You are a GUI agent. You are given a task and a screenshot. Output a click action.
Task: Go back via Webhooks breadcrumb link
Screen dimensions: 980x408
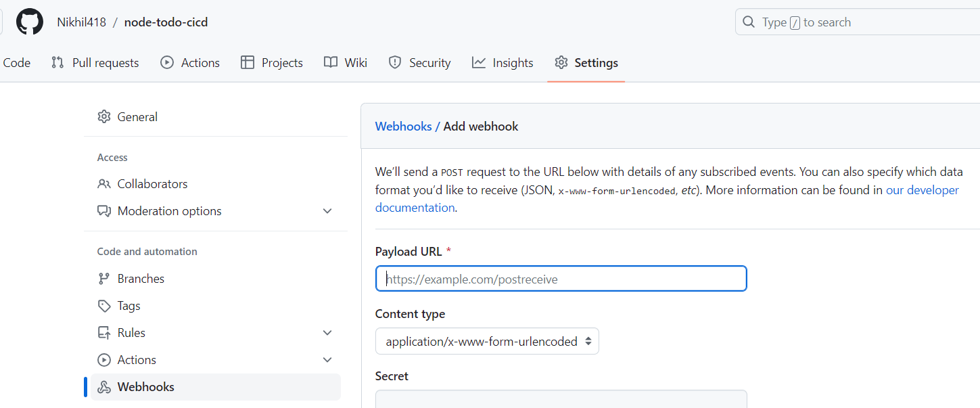click(403, 127)
